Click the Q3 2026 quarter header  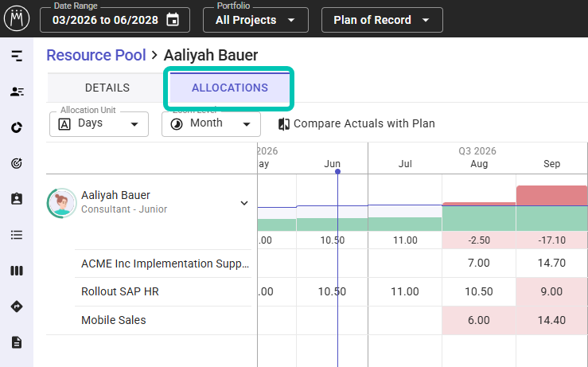pos(477,150)
